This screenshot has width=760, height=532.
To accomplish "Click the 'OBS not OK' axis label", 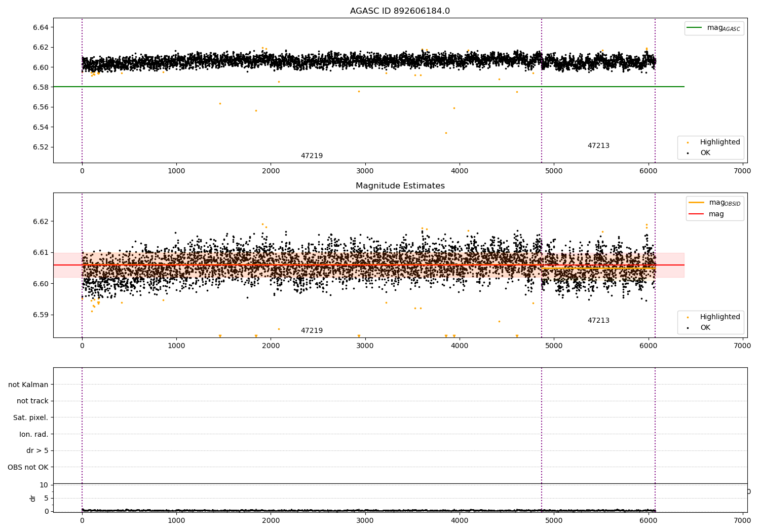I will pos(28,467).
